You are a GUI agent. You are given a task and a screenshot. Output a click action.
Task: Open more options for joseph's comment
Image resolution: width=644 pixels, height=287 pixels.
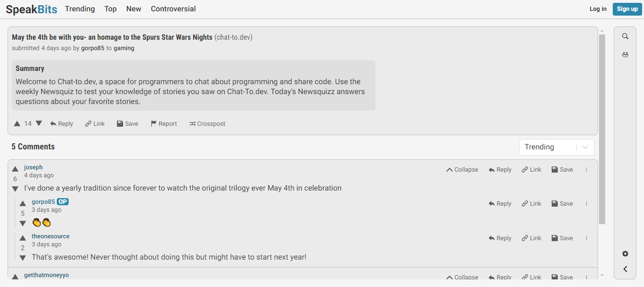[x=586, y=170]
